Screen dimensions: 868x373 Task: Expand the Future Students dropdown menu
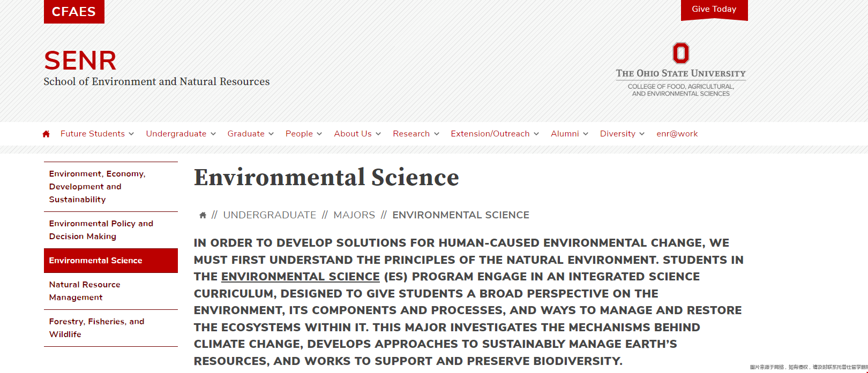coord(97,134)
